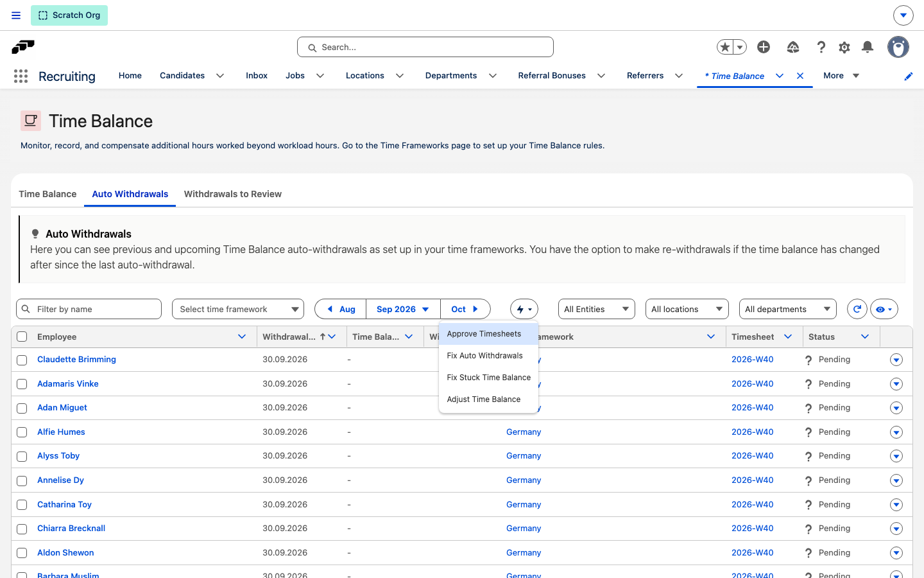Open row actions for Claudette Brimming
924x578 pixels.
tap(896, 360)
